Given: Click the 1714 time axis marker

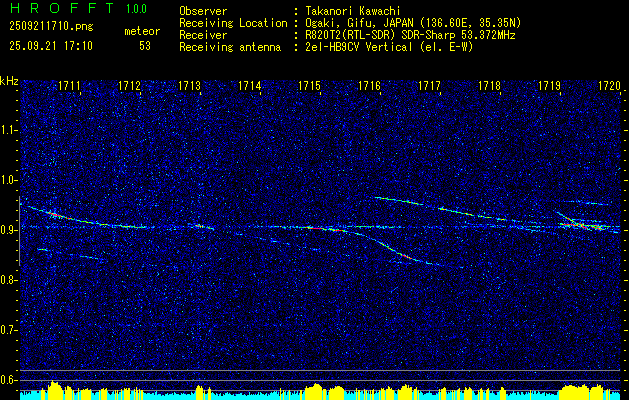Looking at the screenshot, I should [x=250, y=85].
